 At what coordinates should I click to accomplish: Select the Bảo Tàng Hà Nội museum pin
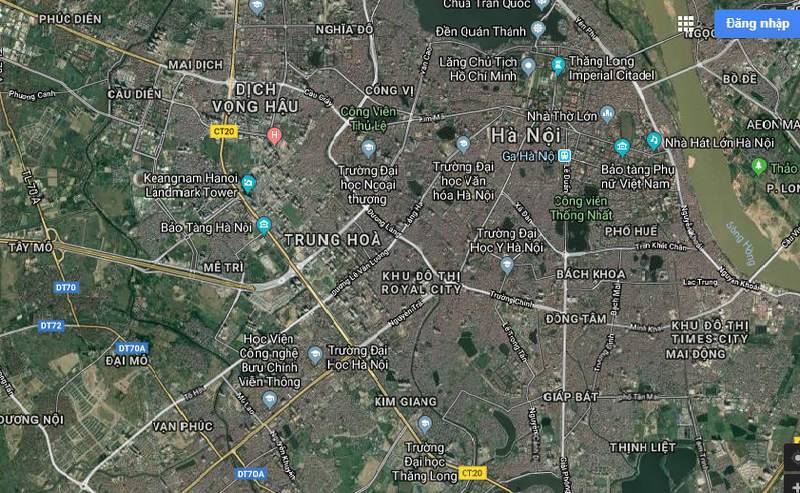[264, 226]
